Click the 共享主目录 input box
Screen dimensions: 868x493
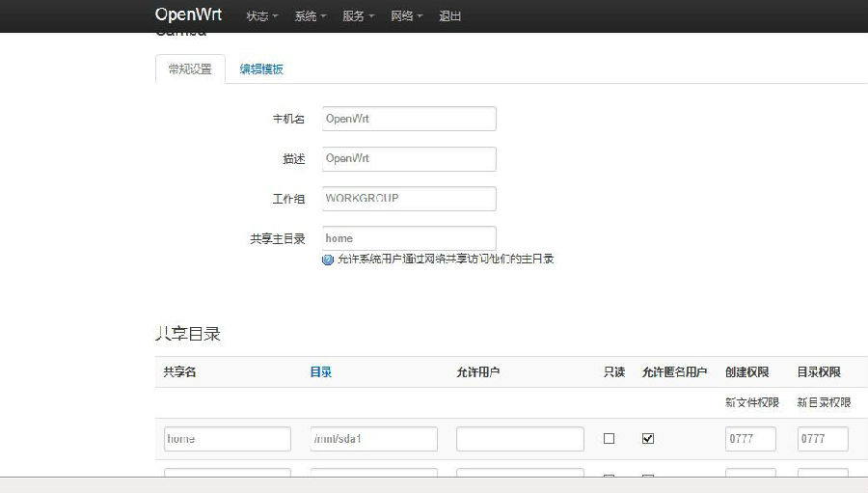[409, 238]
